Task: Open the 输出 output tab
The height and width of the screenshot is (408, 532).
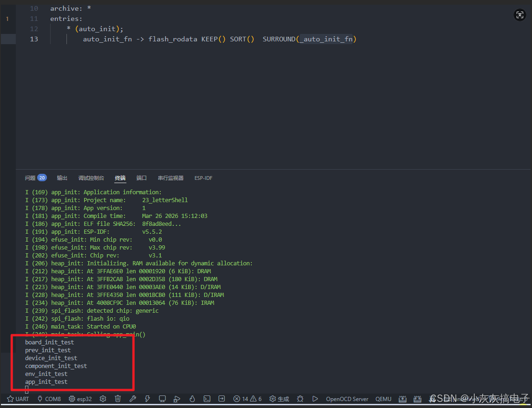Action: (62, 178)
